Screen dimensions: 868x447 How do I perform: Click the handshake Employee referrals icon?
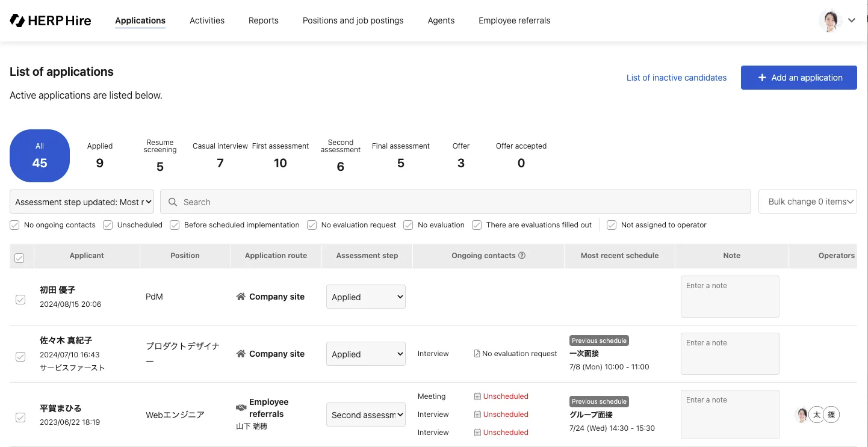[241, 408]
